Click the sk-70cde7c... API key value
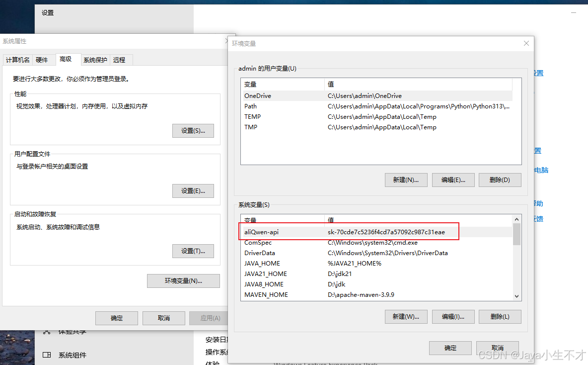The height and width of the screenshot is (365, 588). click(386, 232)
